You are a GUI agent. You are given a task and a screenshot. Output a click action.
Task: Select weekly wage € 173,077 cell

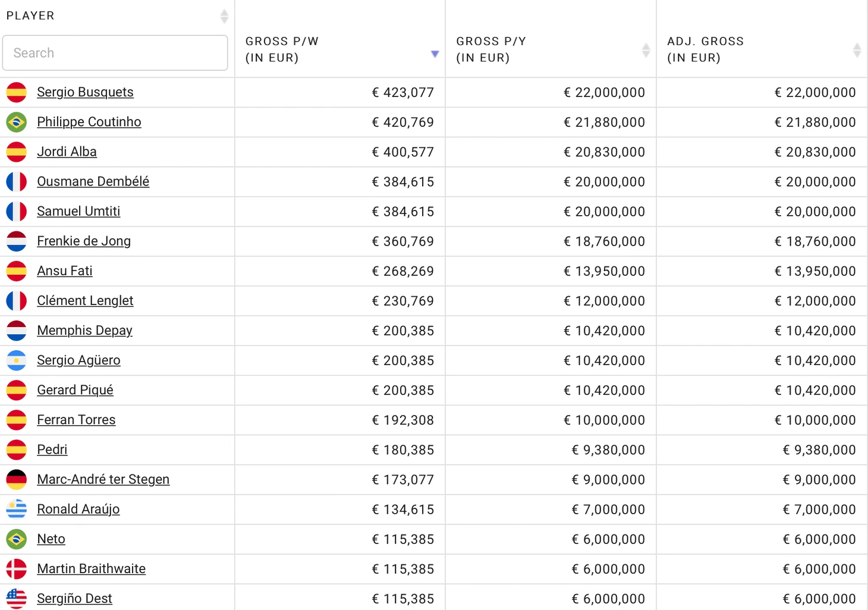pyautogui.click(x=340, y=479)
